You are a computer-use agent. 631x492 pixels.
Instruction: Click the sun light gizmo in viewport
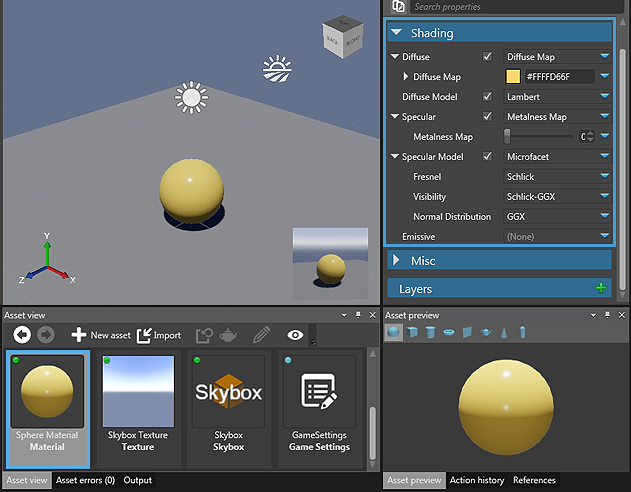coord(190,97)
